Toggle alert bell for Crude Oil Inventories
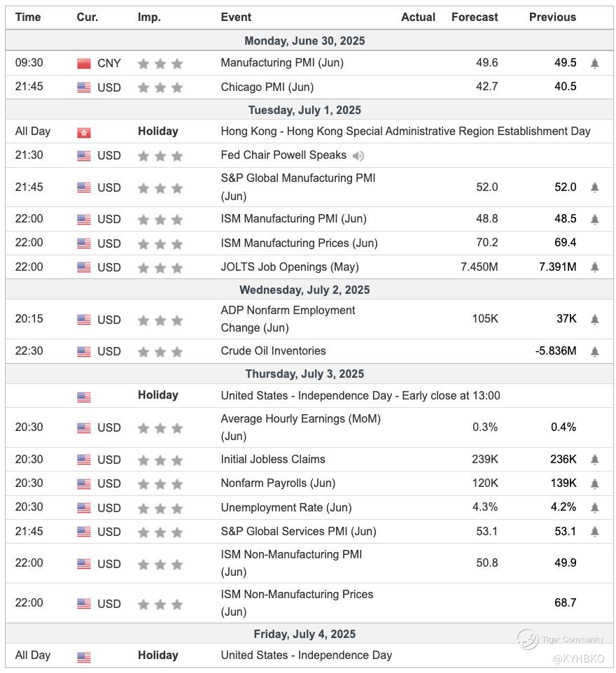The width and height of the screenshot is (616, 673). tap(594, 351)
